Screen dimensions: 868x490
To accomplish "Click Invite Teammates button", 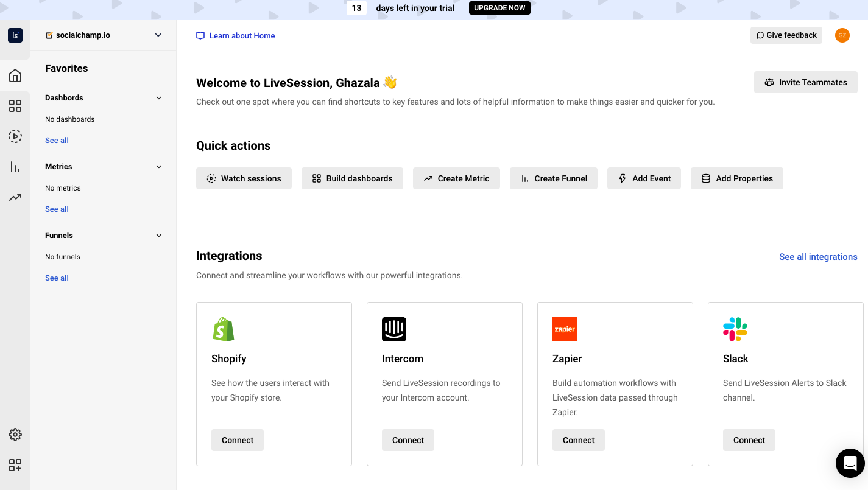I will [805, 82].
